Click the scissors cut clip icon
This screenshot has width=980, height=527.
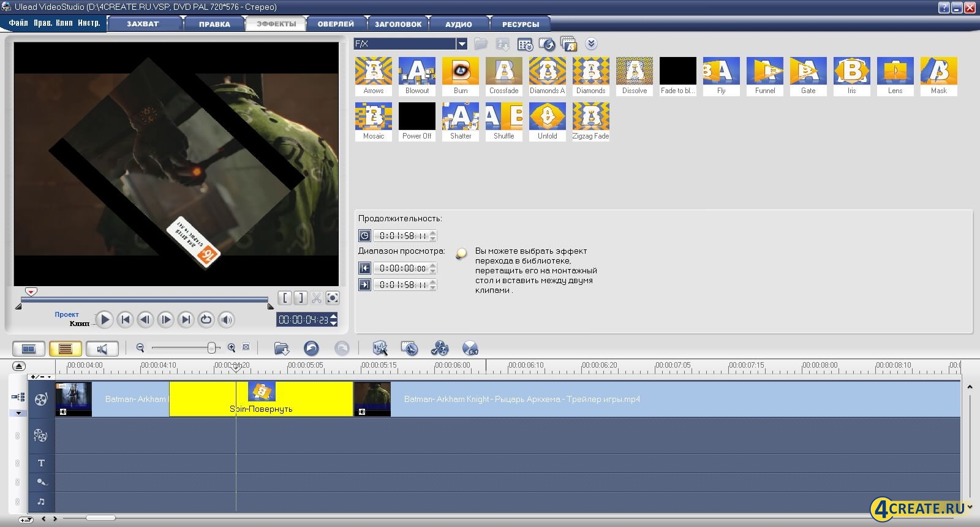317,298
